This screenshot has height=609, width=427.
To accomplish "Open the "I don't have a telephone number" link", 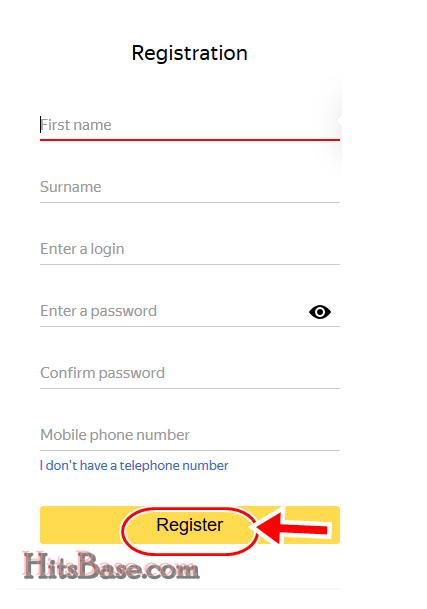I will (134, 465).
